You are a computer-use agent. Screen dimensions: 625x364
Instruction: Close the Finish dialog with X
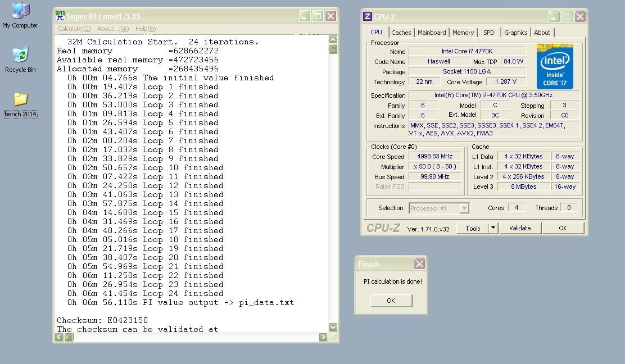[419, 263]
